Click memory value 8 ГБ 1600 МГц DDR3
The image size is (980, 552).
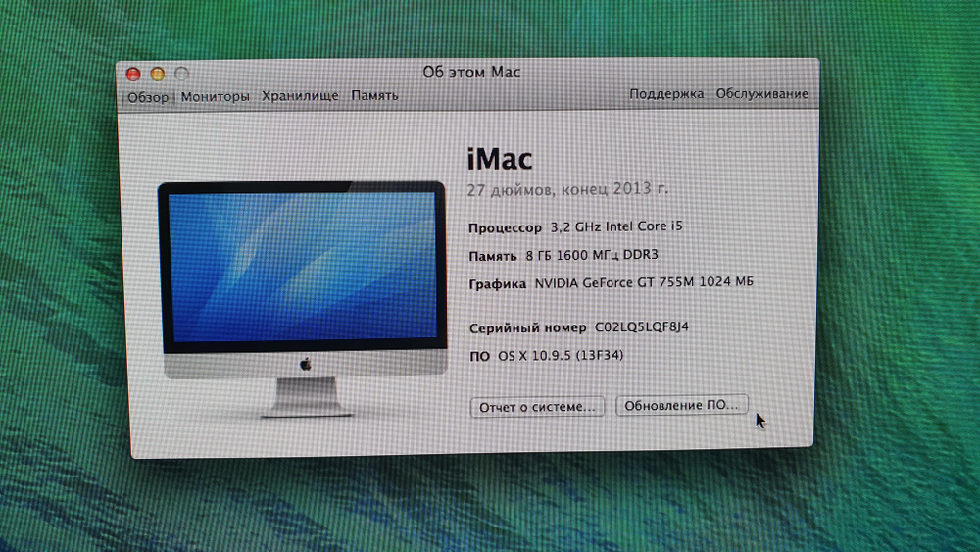(x=592, y=255)
